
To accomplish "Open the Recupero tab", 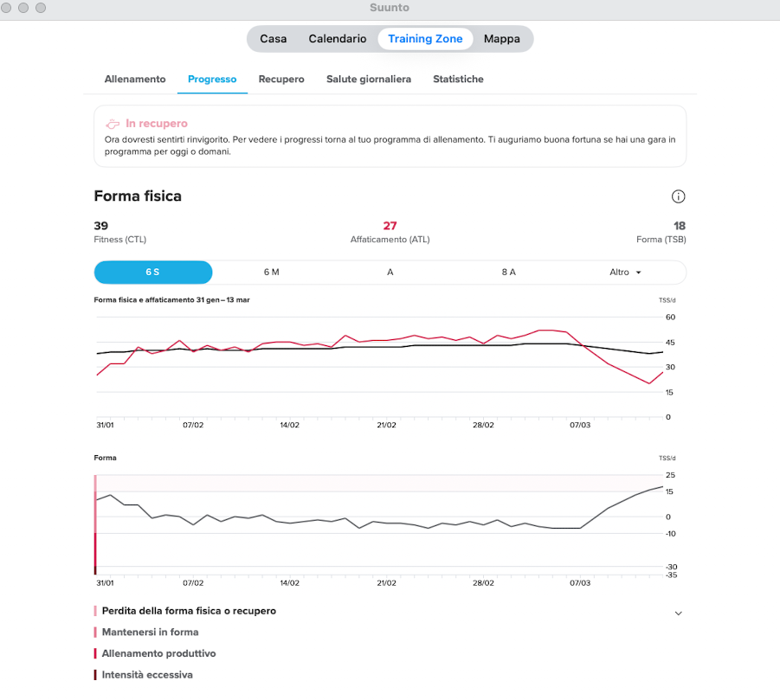I will (x=281, y=79).
